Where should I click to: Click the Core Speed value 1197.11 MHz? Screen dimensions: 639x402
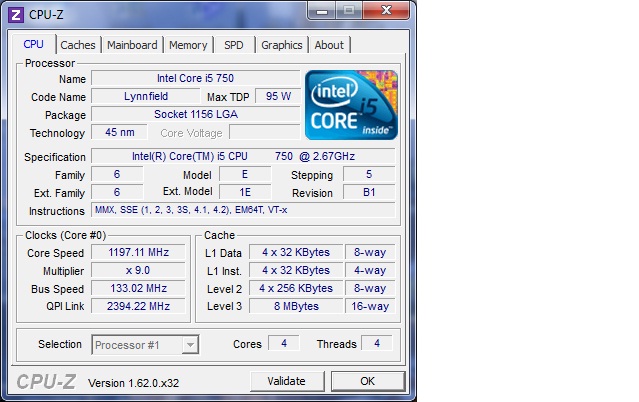coord(138,252)
